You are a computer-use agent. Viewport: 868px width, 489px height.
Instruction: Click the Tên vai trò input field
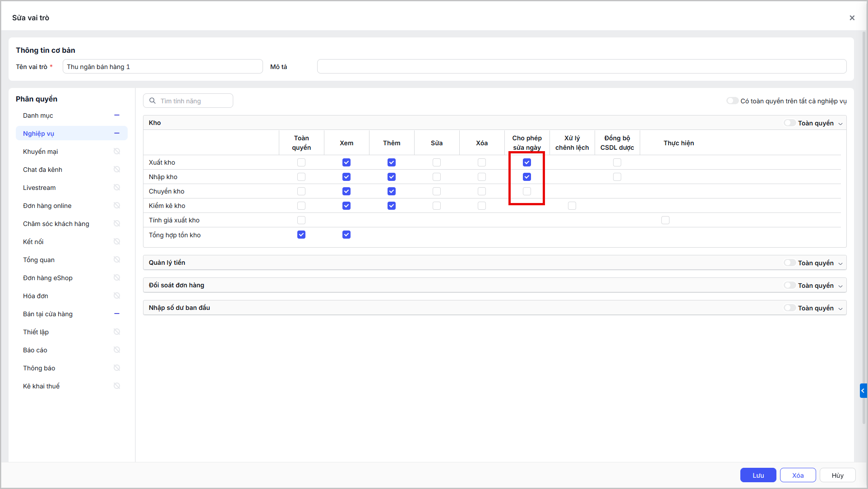pyautogui.click(x=163, y=67)
